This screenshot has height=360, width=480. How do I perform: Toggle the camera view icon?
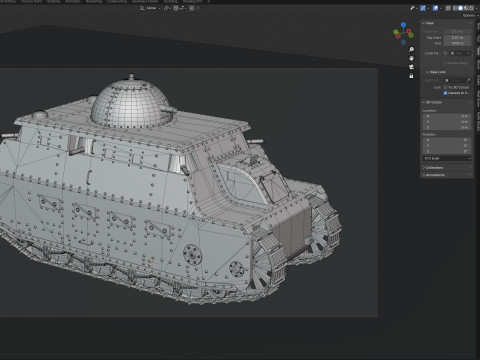tap(411, 67)
